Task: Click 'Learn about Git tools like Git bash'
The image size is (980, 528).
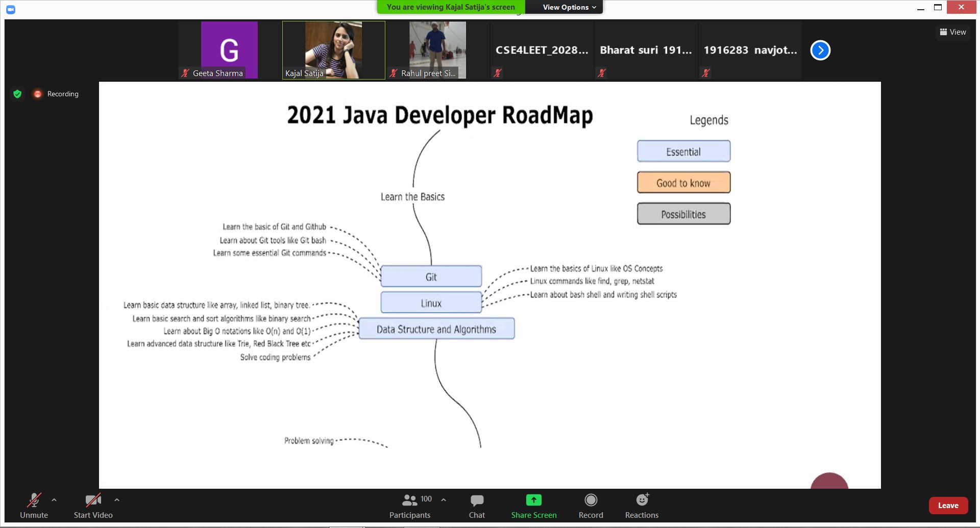Action: pos(273,240)
